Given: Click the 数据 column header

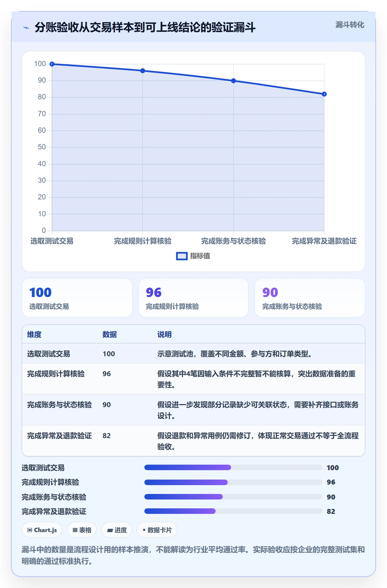Looking at the screenshot, I should point(110,335).
